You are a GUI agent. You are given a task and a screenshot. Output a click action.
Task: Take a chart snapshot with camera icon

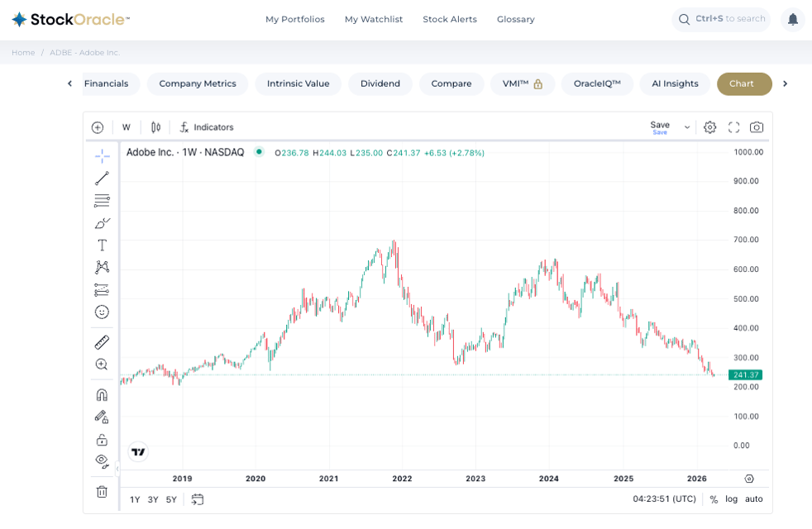click(757, 127)
